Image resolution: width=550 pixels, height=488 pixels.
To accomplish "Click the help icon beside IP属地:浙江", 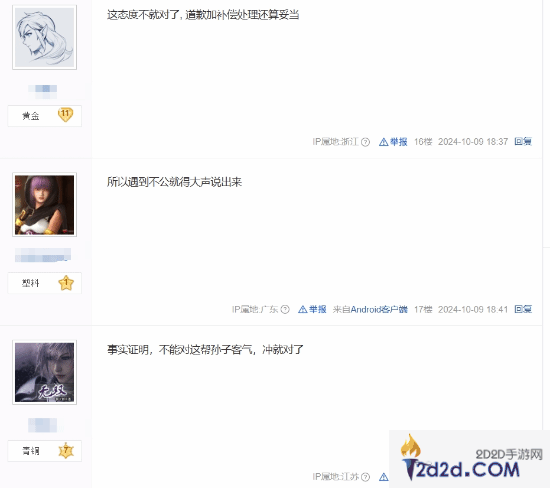I will point(365,142).
